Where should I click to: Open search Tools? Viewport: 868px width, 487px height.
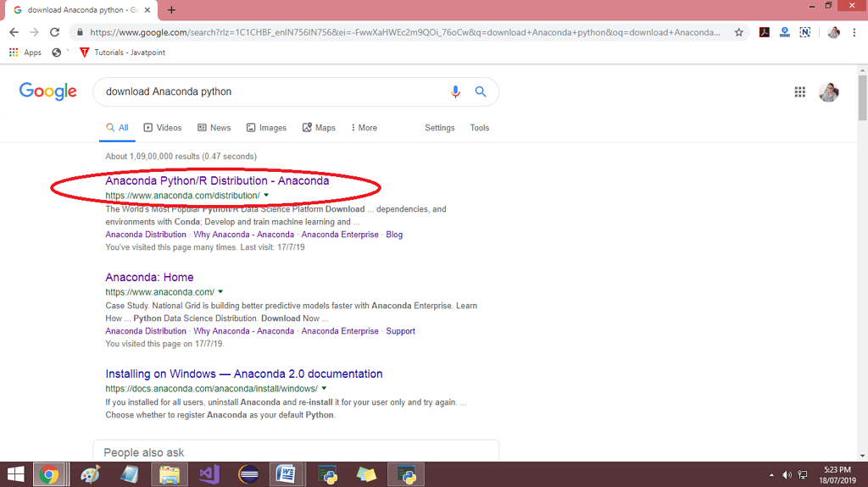[480, 128]
